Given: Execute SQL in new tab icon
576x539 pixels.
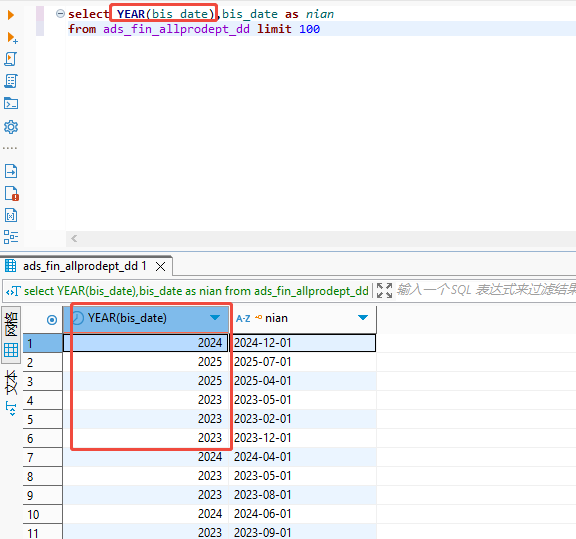Looking at the screenshot, I should coord(12,37).
